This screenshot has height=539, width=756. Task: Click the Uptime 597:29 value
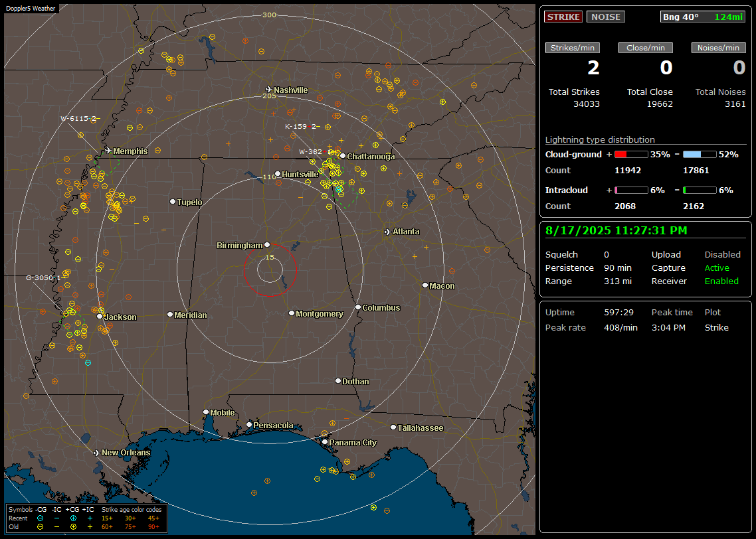pyautogui.click(x=618, y=313)
